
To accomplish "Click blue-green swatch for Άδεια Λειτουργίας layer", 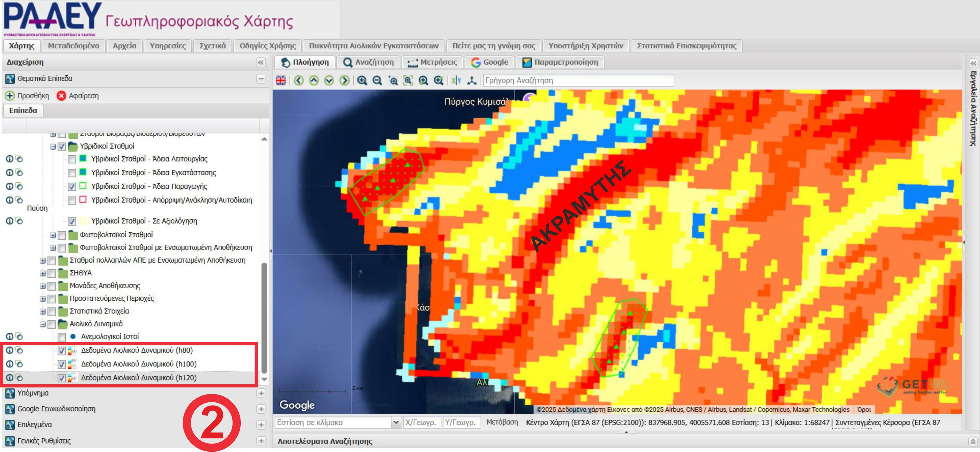I will pyautogui.click(x=83, y=159).
